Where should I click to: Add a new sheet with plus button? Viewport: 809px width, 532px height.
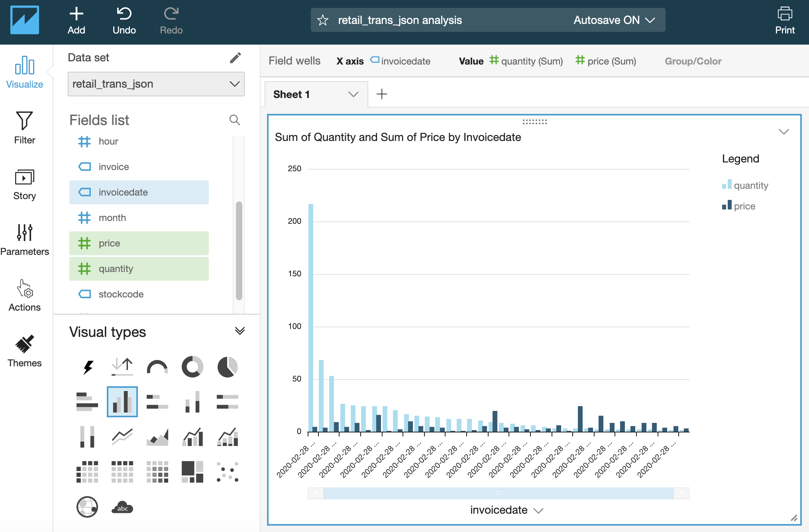(381, 94)
